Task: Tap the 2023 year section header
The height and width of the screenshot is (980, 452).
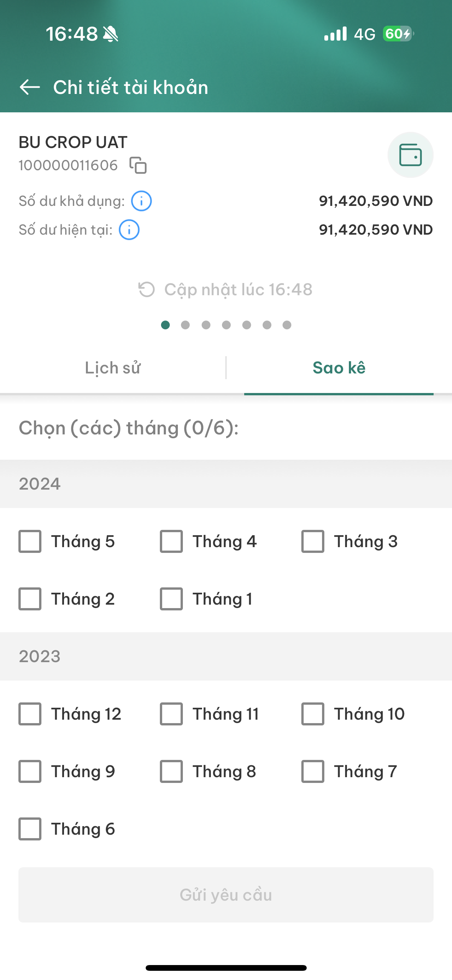Action: point(226,656)
